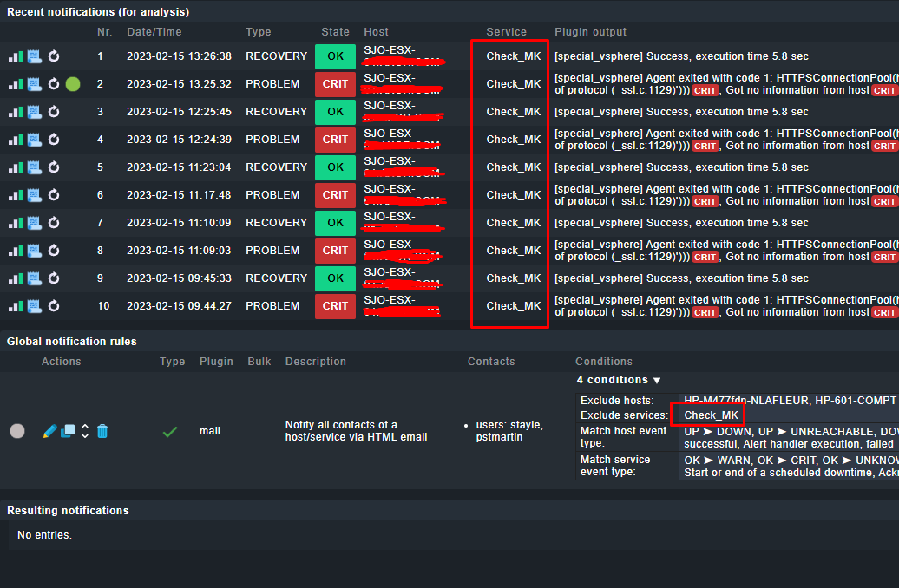View notification log on row 7
This screenshot has width=899, height=588.
coord(35,223)
